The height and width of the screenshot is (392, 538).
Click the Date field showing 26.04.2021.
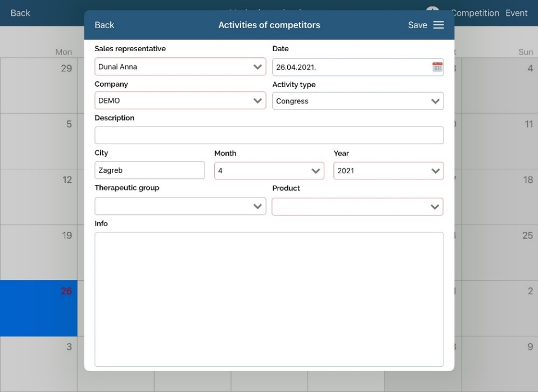(350, 67)
